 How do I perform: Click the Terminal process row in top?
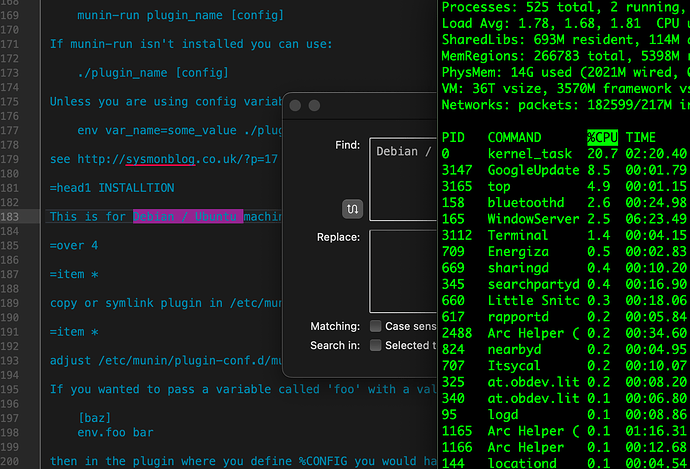coord(565,235)
